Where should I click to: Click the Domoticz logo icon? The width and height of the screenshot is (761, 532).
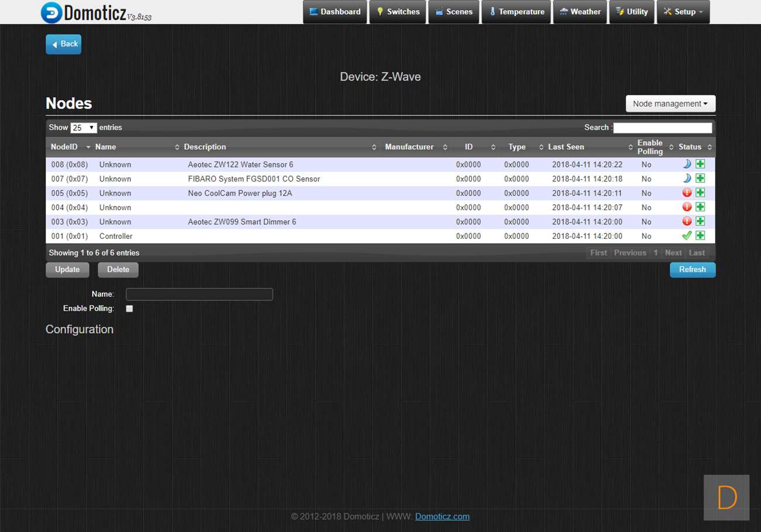pyautogui.click(x=51, y=12)
